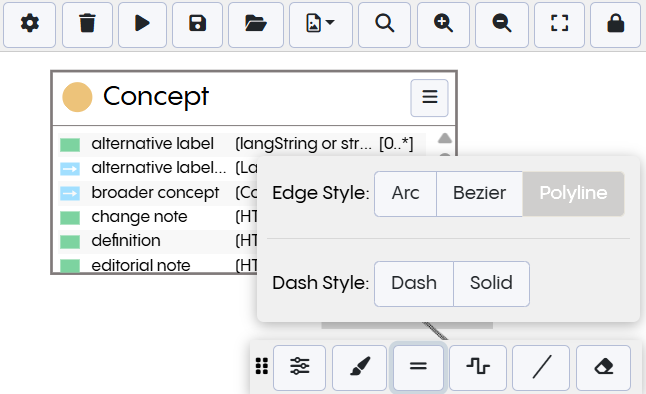Image resolution: width=646 pixels, height=394 pixels.
Task: Choose the Solid dash style
Action: (x=491, y=284)
